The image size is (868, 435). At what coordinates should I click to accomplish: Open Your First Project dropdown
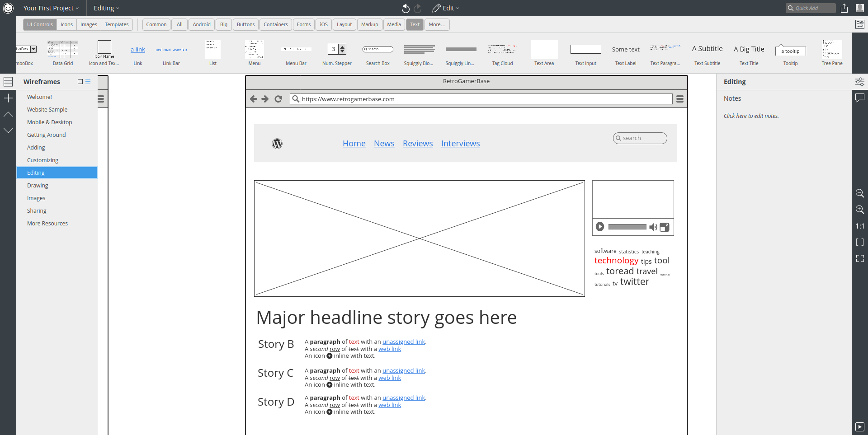click(x=51, y=8)
